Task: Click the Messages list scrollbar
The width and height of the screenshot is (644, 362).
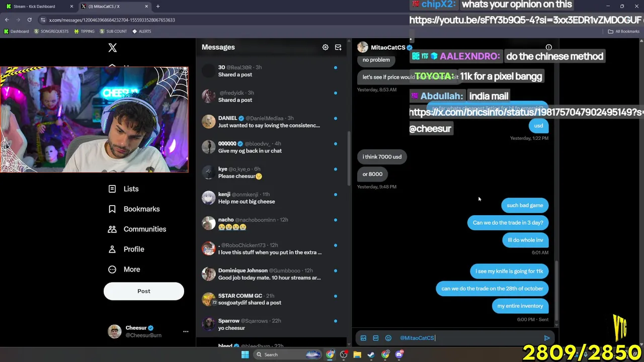Action: (349, 158)
